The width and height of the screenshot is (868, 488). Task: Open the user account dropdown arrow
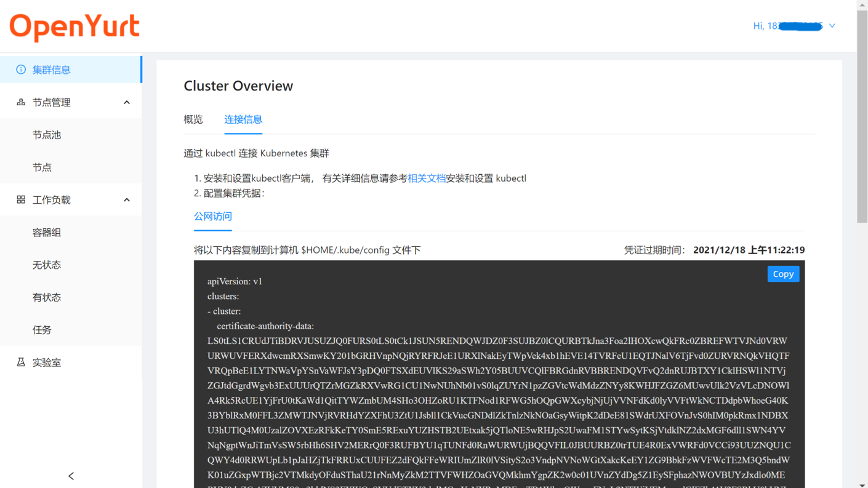[x=832, y=26]
